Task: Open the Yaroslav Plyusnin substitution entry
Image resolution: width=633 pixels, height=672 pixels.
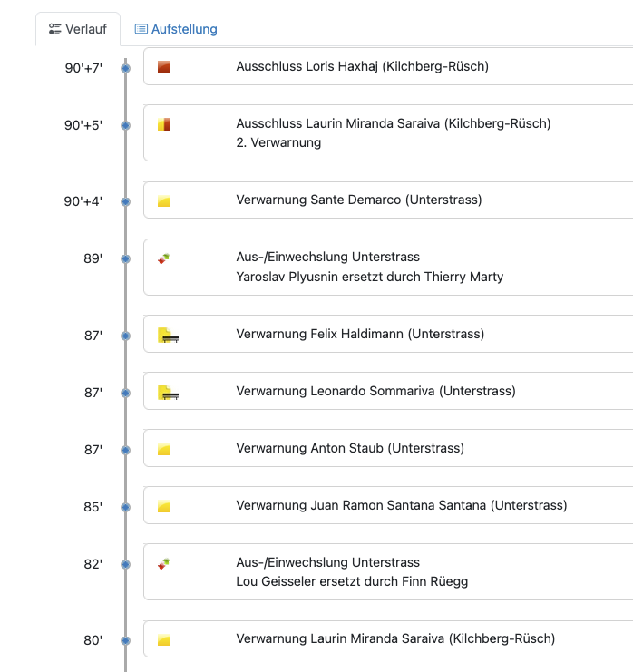Action: 388,267
